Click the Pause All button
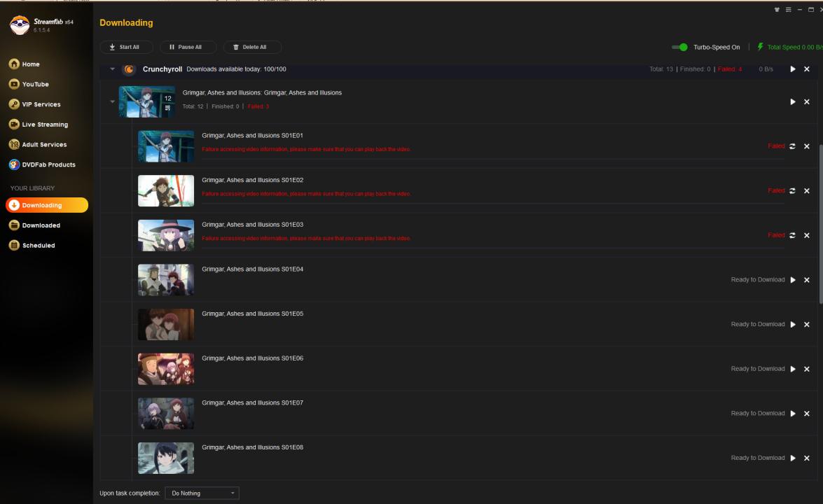Viewport: 823px width, 504px height. [188, 47]
